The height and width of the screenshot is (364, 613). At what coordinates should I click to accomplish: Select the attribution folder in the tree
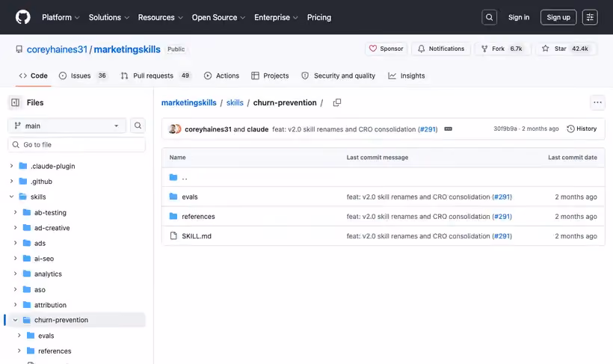point(50,304)
